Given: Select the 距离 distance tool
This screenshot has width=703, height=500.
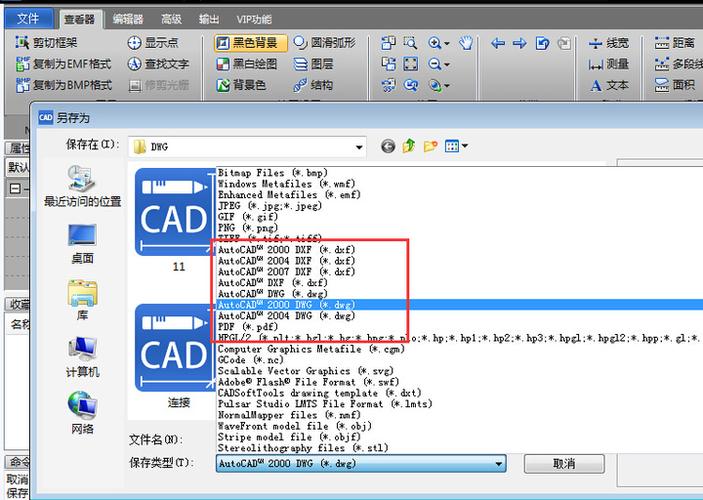Looking at the screenshot, I should coord(675,43).
